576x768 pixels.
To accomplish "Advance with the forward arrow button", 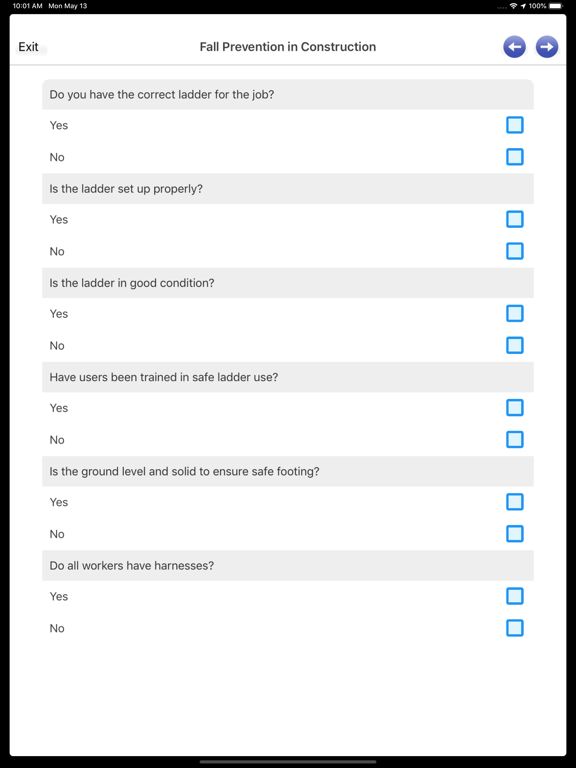I will [x=547, y=47].
